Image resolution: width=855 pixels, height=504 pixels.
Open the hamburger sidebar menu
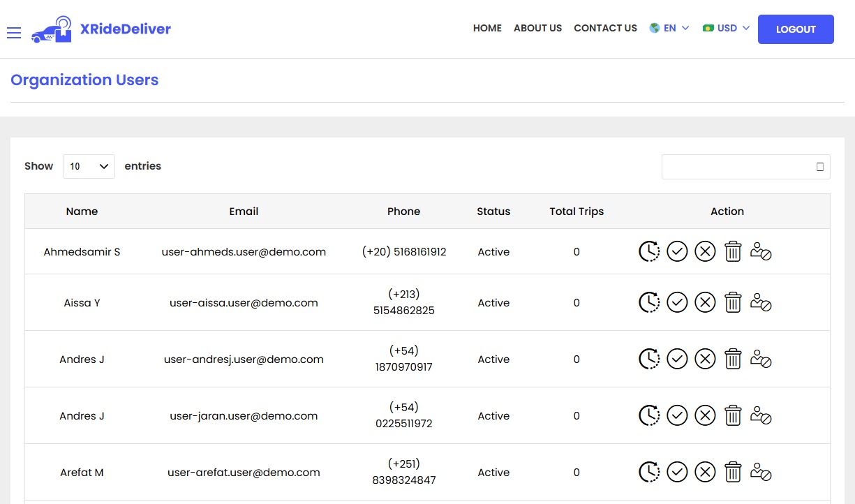click(x=14, y=33)
